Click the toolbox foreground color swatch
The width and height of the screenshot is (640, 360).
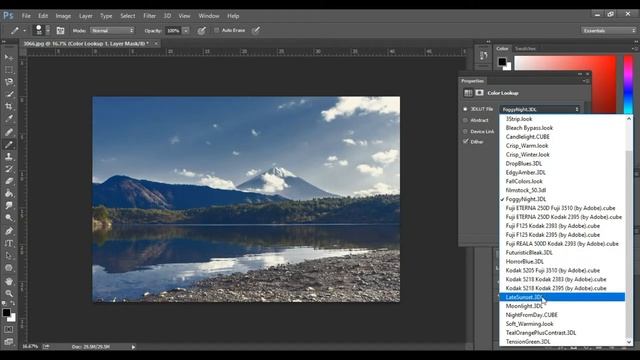coord(6,313)
